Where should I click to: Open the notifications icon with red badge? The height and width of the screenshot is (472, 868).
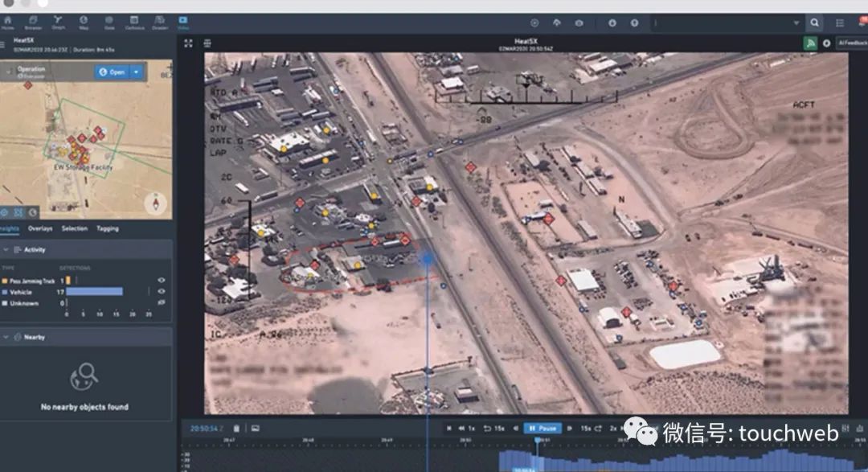[862, 22]
